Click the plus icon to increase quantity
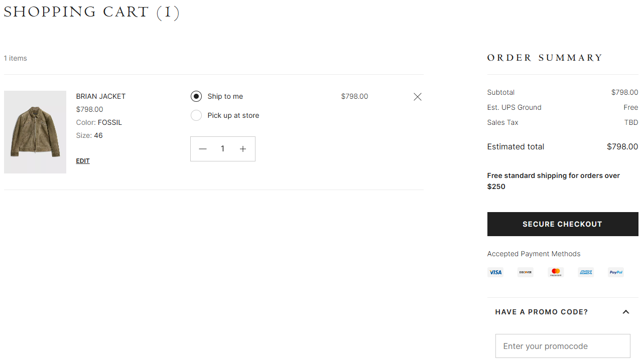This screenshot has height=364, width=642. [x=243, y=148]
